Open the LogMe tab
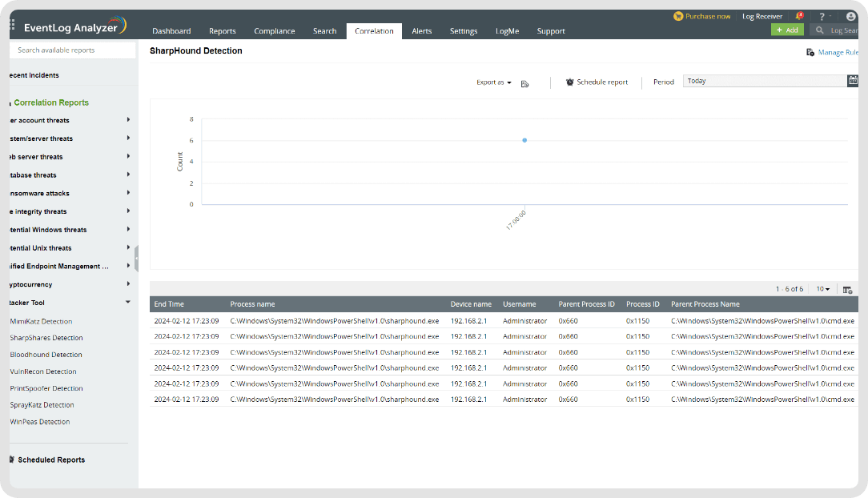This screenshot has width=868, height=498. [x=508, y=31]
